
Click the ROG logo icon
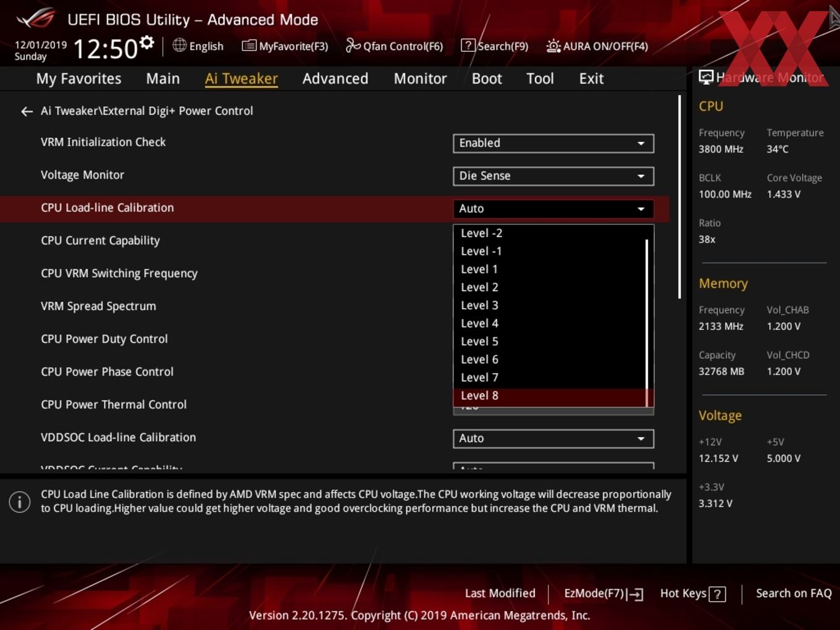click(x=36, y=19)
